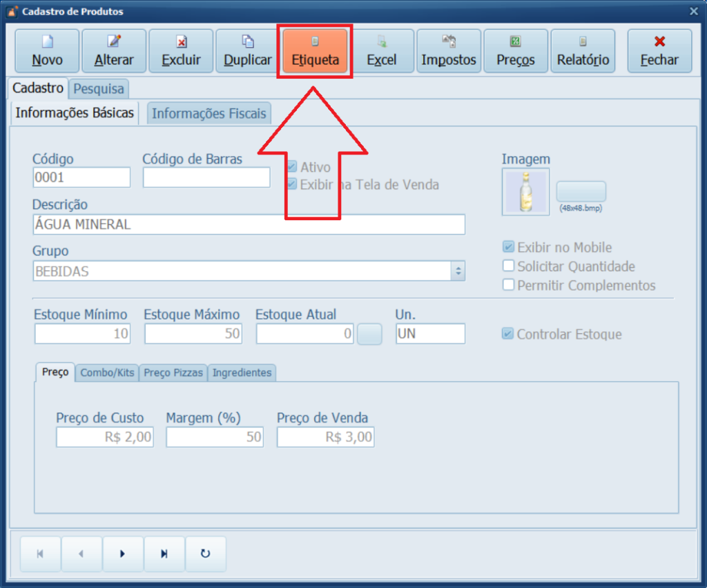Click Excluir to delete product
This screenshot has height=588, width=707.
[181, 51]
